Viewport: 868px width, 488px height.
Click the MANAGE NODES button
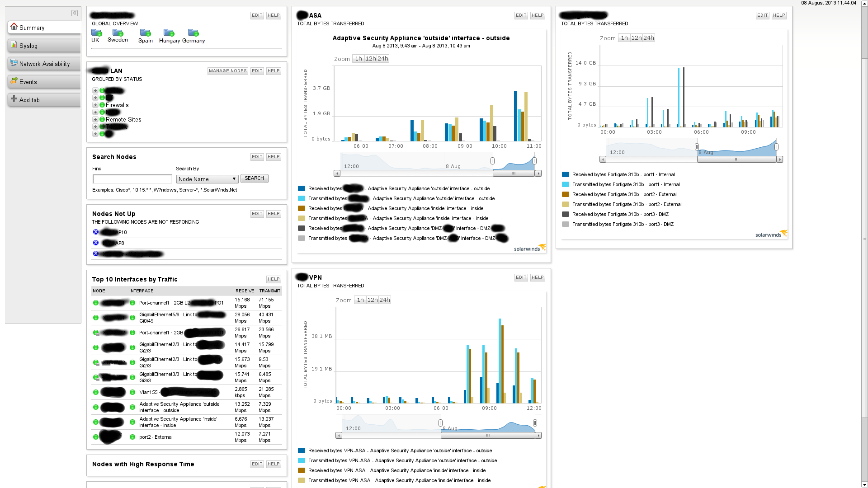[227, 71]
